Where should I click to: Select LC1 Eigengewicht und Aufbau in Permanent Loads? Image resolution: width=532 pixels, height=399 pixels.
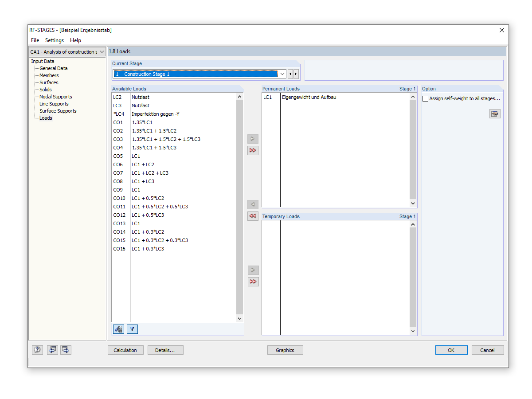pos(336,97)
